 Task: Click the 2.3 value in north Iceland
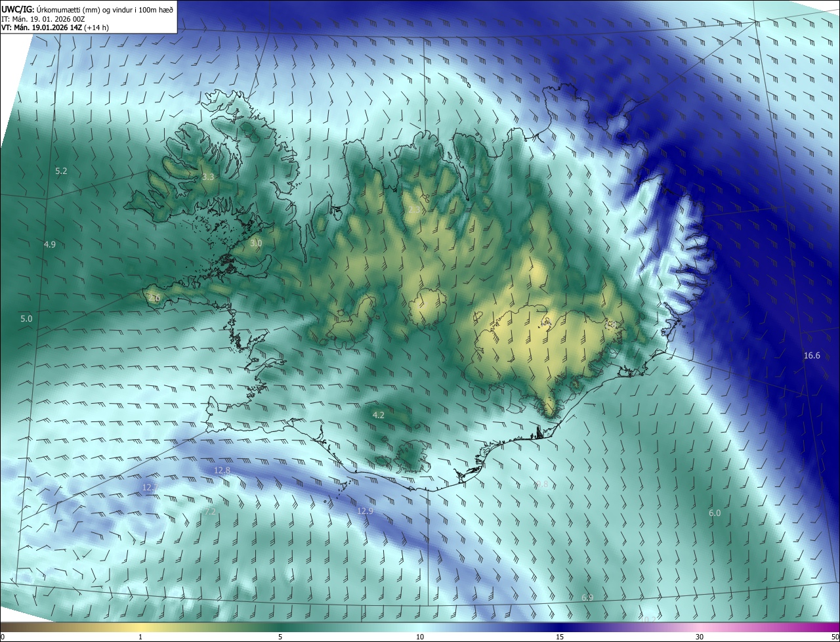coord(414,209)
